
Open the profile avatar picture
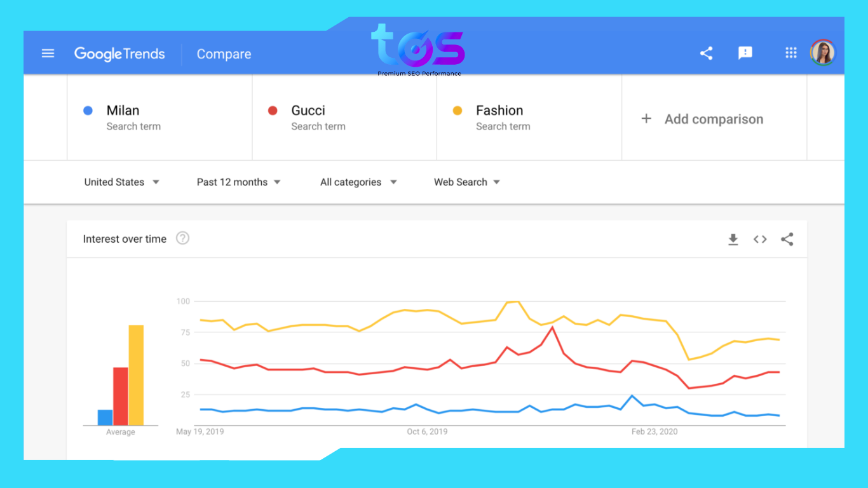click(x=823, y=53)
